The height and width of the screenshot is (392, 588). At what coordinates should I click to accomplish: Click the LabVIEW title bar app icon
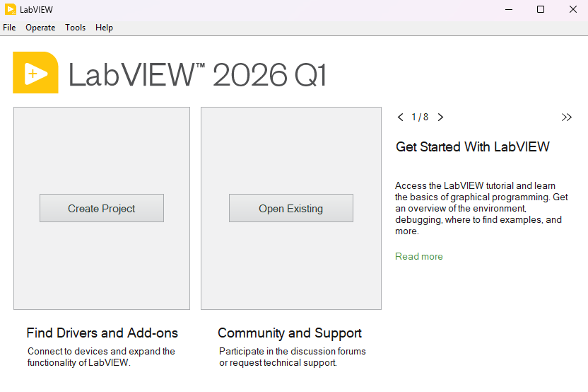tap(11, 9)
